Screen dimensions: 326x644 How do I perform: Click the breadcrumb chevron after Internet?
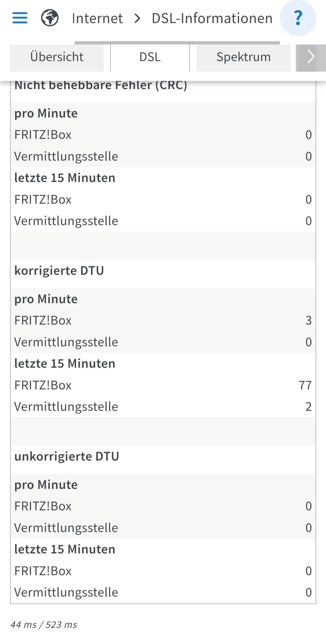137,18
